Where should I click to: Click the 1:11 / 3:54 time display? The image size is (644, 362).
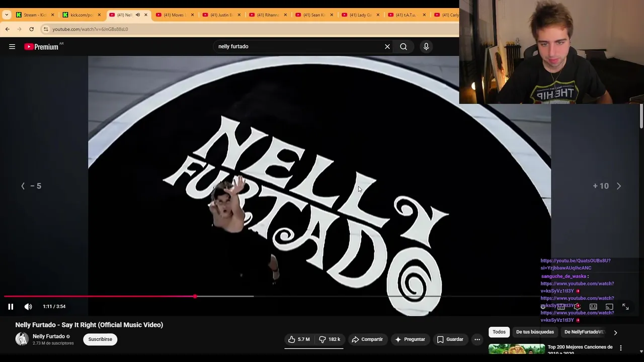point(54,307)
